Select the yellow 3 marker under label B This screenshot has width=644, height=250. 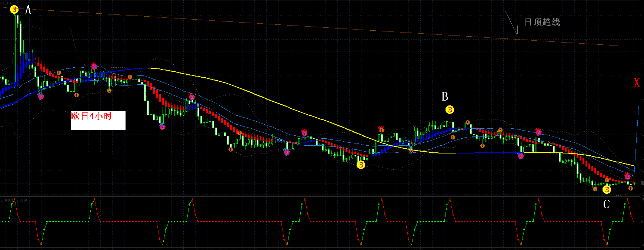pos(450,110)
